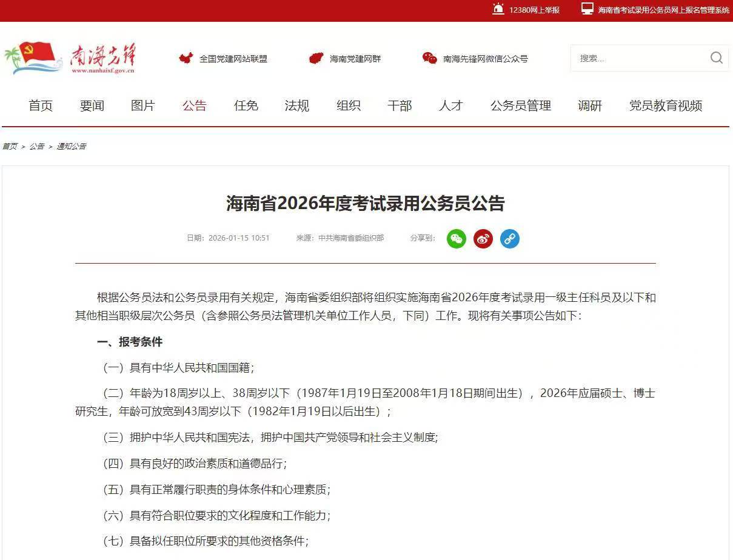Click the WeChat icon beside 南海先锋网微信公众号
This screenshot has height=560, width=733.
tap(429, 58)
